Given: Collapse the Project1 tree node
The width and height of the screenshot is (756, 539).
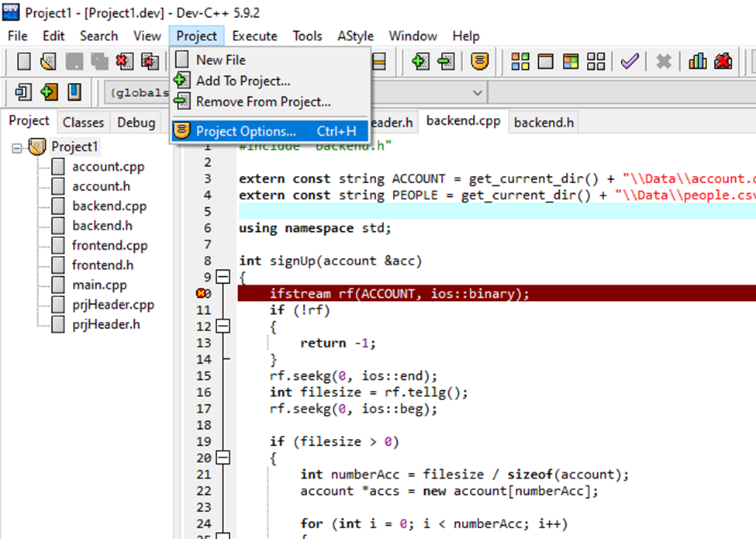Looking at the screenshot, I should [17, 148].
